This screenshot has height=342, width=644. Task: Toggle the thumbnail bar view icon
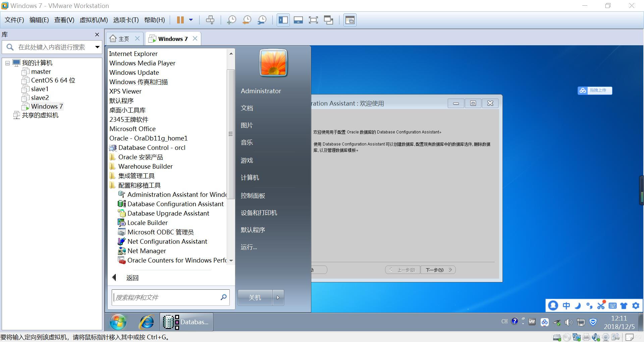pyautogui.click(x=298, y=20)
